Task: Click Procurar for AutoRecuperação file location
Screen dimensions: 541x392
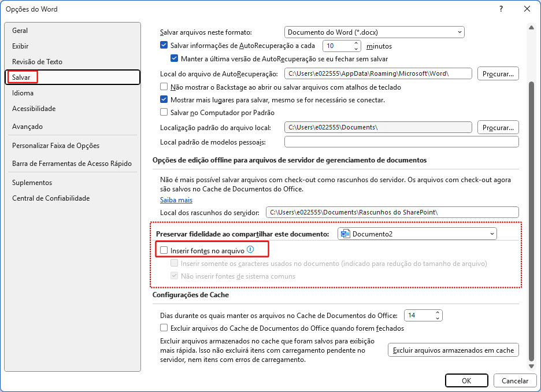Action: point(498,73)
